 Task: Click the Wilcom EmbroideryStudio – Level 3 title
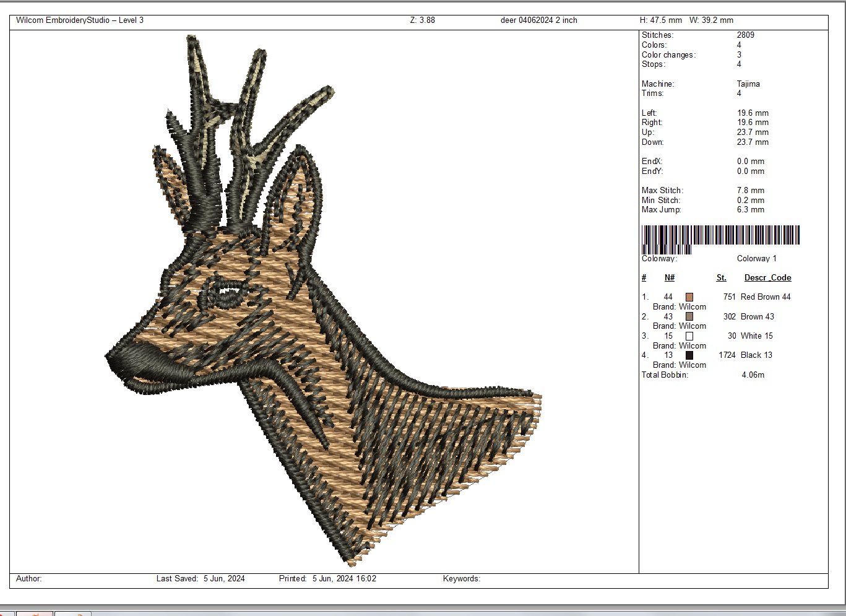[x=80, y=20]
